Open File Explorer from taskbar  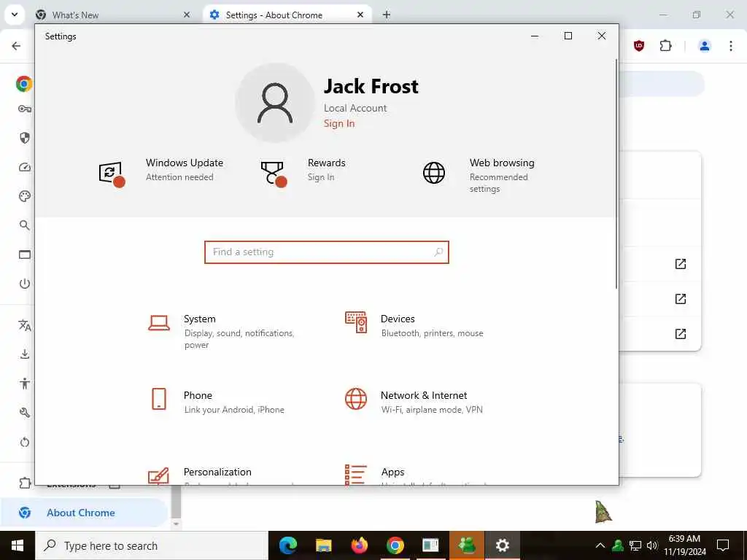[x=323, y=545]
